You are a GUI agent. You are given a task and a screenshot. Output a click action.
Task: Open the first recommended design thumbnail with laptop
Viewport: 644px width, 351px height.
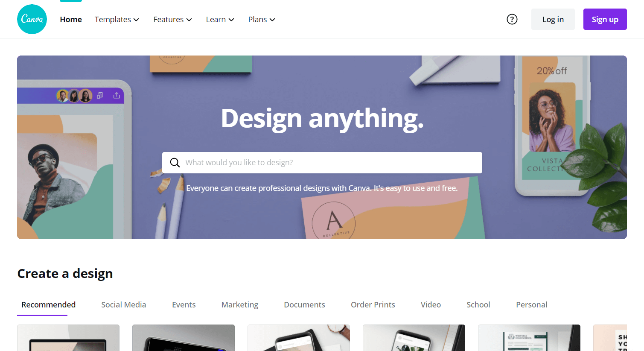coord(68,338)
